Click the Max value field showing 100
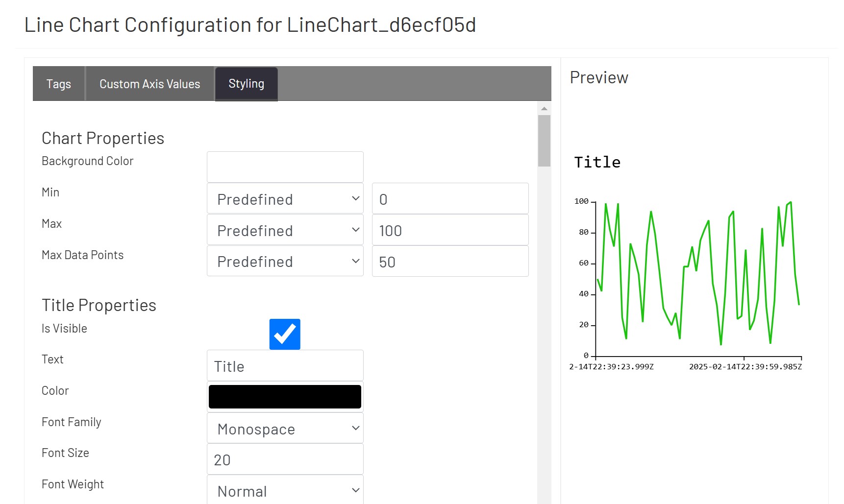This screenshot has width=844, height=504. 449,230
